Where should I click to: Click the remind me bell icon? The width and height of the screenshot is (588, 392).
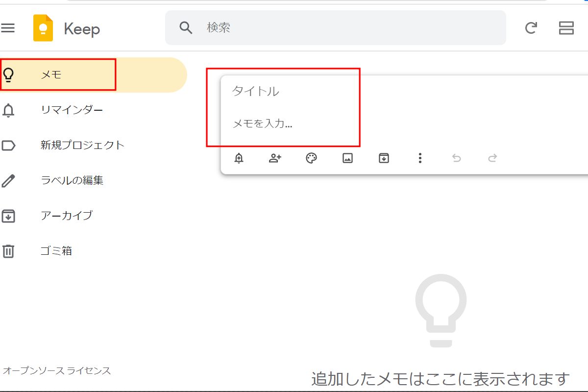[x=239, y=158]
